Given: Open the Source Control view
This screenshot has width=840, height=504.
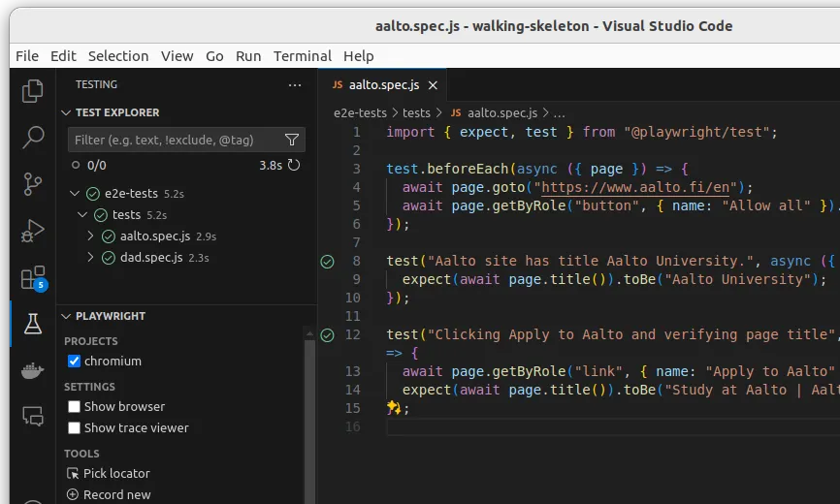Looking at the screenshot, I should coord(33,183).
